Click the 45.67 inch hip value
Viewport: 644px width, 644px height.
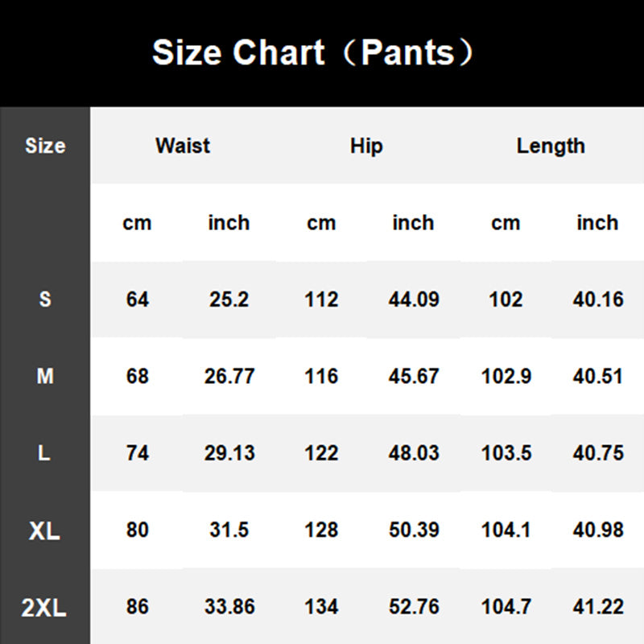click(413, 376)
